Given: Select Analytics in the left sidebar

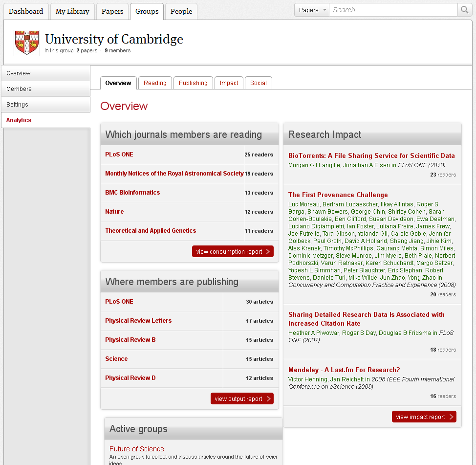Looking at the screenshot, I should coord(46,120).
